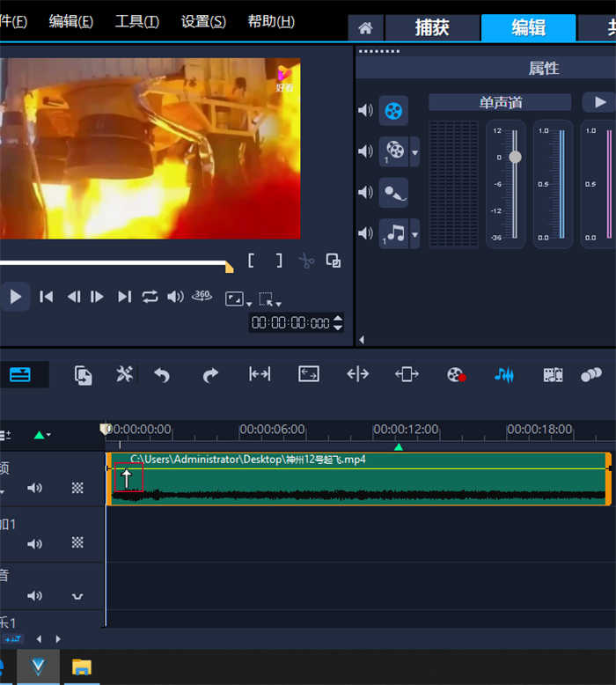Mute the video track in the timeline header
The image size is (616, 685).
point(34,488)
